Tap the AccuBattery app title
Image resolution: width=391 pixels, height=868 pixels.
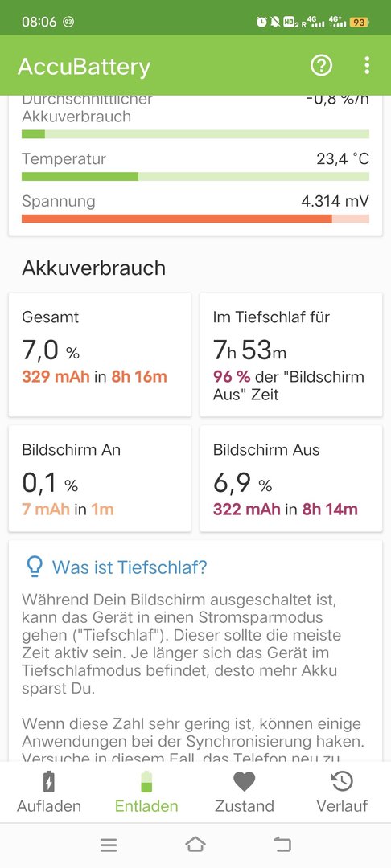click(x=84, y=67)
